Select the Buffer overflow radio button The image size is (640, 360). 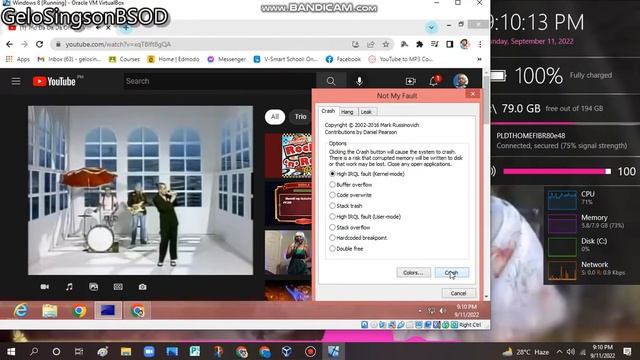click(332, 184)
